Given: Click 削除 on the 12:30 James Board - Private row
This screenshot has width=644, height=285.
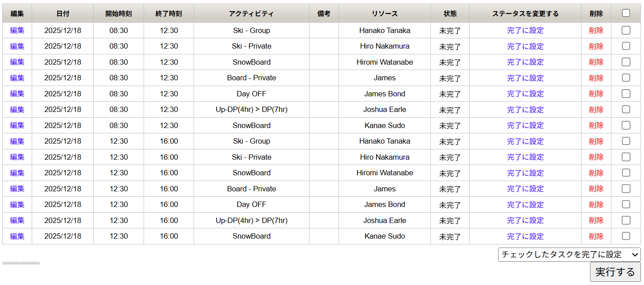Looking at the screenshot, I should [596, 189].
